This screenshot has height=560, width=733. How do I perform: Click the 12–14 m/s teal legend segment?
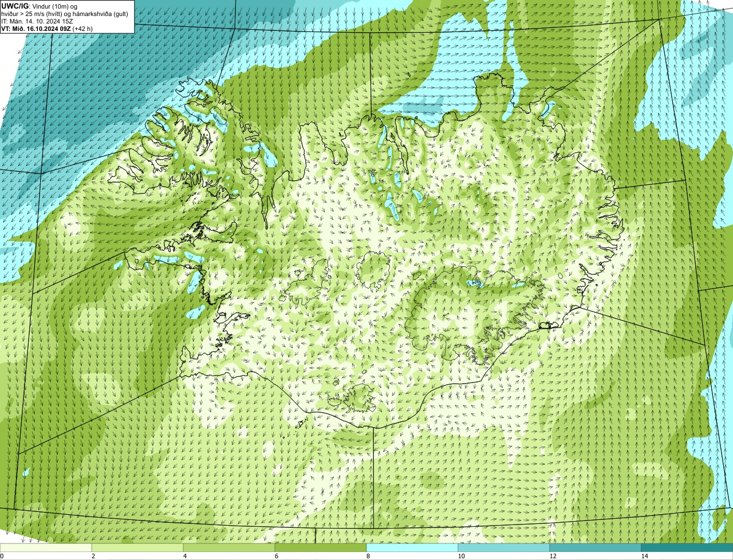point(596,547)
